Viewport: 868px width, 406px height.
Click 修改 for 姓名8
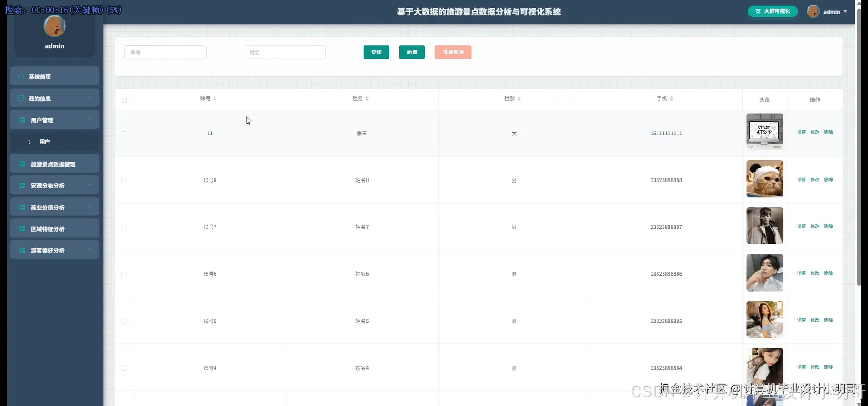(x=815, y=180)
